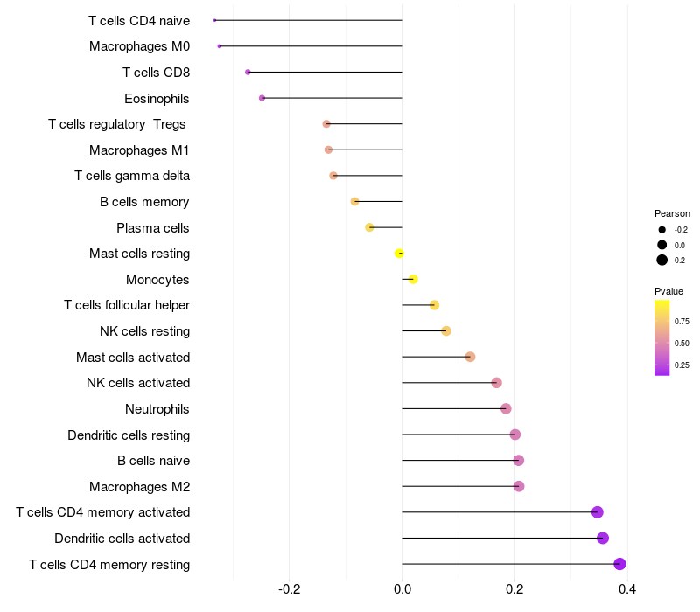Click the Plasma cells axis label

152,228
